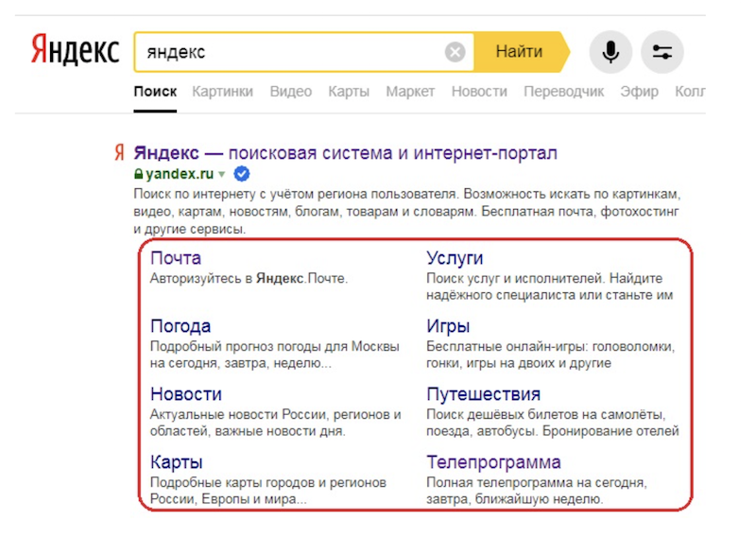Click the red Я favicon beside result
Image resolution: width=756 pixels, height=555 pixels.
pos(119,152)
